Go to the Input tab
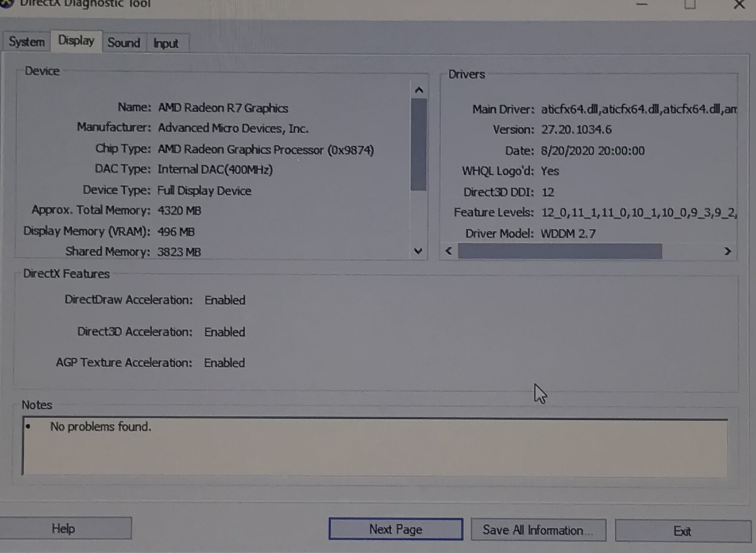756x553 pixels. [x=166, y=43]
